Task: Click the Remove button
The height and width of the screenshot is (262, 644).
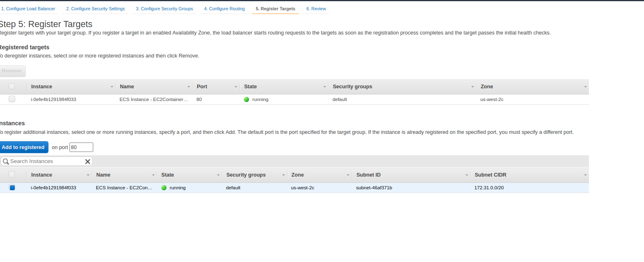Action: (12, 71)
